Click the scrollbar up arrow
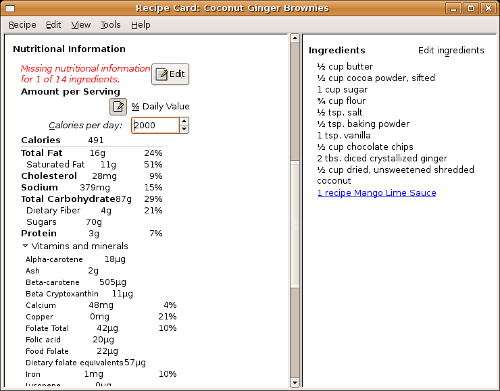This screenshot has width=500, height=391. pos(295,38)
